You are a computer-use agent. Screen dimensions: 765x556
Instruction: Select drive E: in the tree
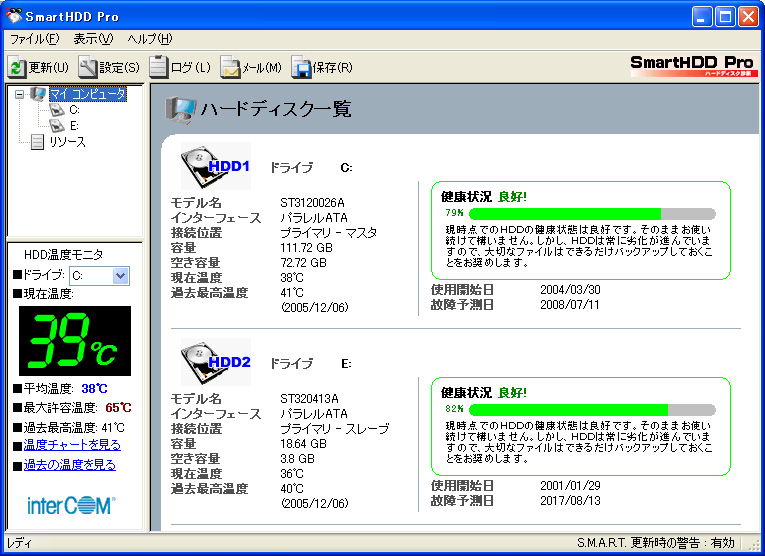[x=74, y=126]
